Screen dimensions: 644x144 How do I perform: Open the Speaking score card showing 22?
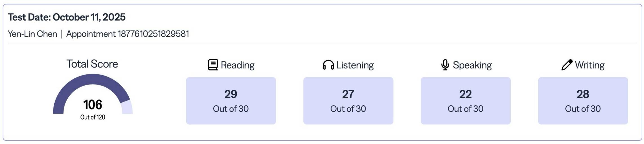466,101
